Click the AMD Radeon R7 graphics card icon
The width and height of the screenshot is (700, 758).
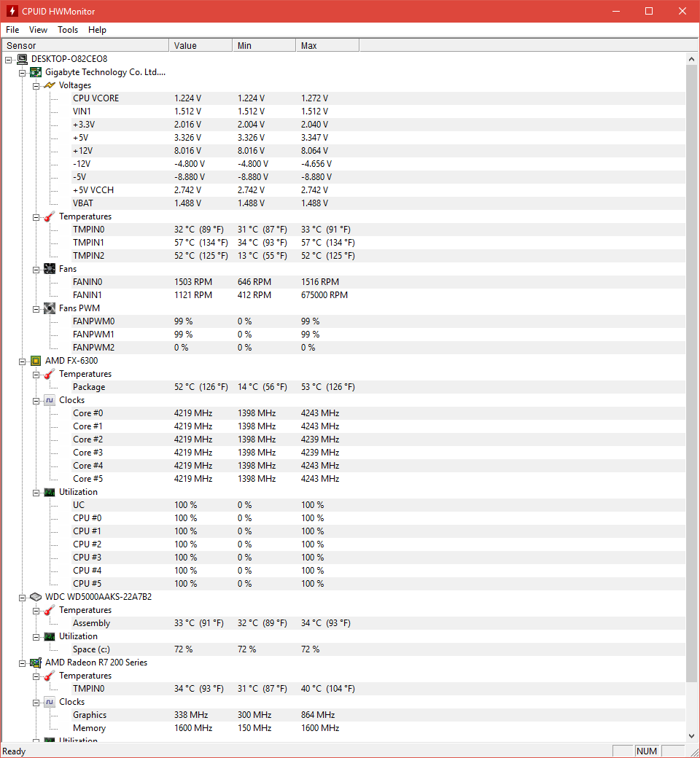click(x=36, y=663)
